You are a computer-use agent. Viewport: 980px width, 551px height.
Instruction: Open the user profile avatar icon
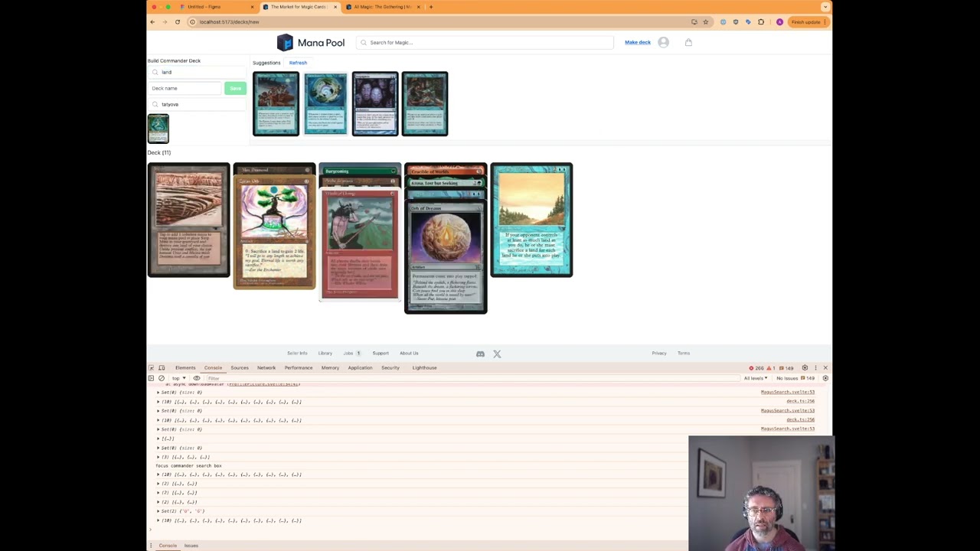coord(663,43)
